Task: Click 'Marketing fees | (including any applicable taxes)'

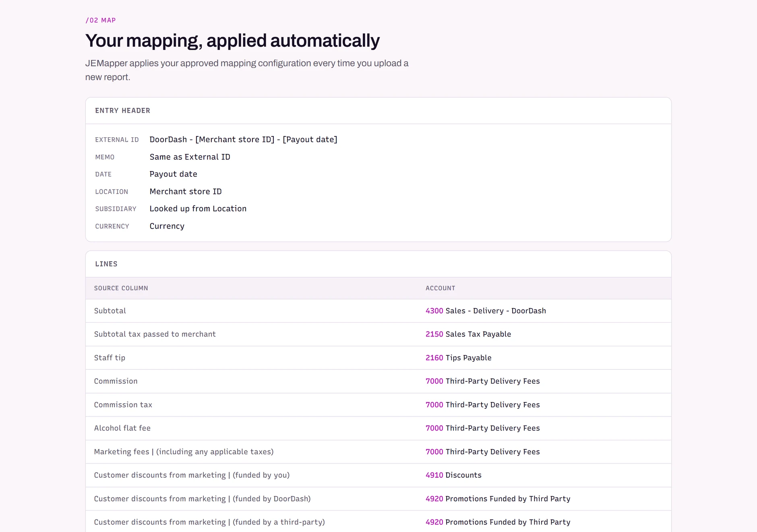Action: click(x=184, y=452)
